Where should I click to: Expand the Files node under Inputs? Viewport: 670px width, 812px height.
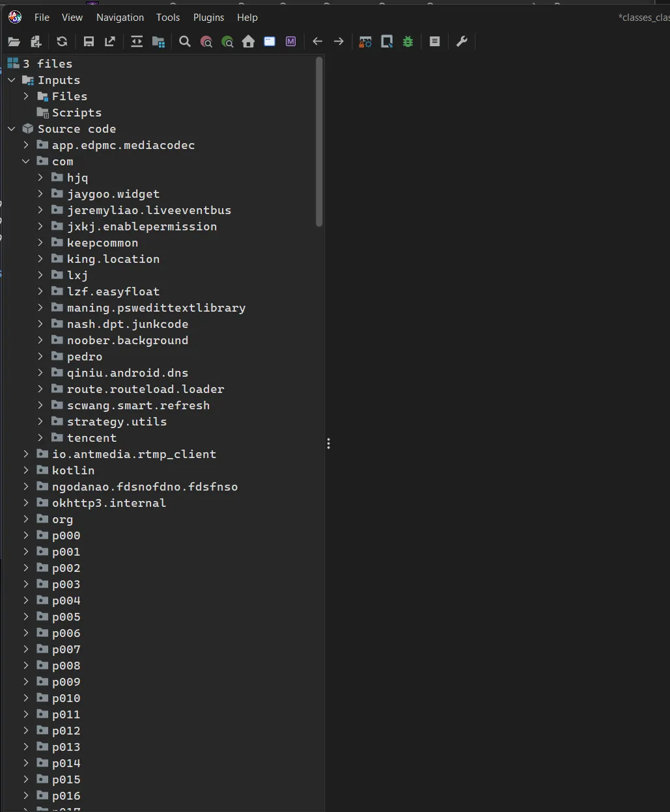[x=26, y=96]
